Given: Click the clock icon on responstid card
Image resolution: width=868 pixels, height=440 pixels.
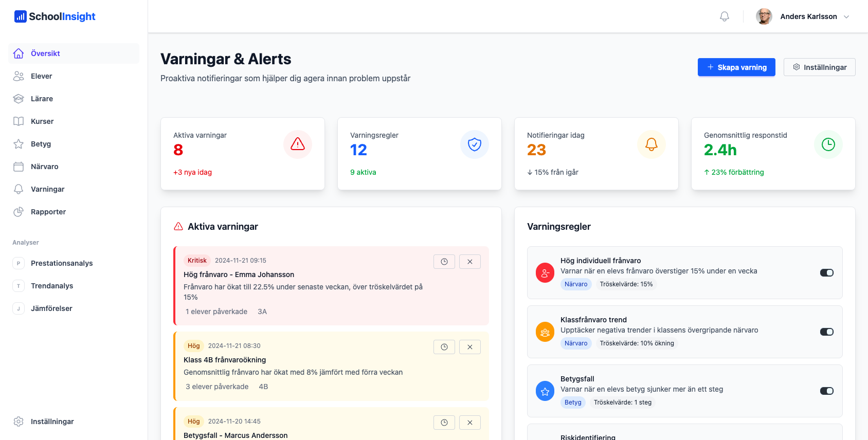Looking at the screenshot, I should (x=828, y=144).
